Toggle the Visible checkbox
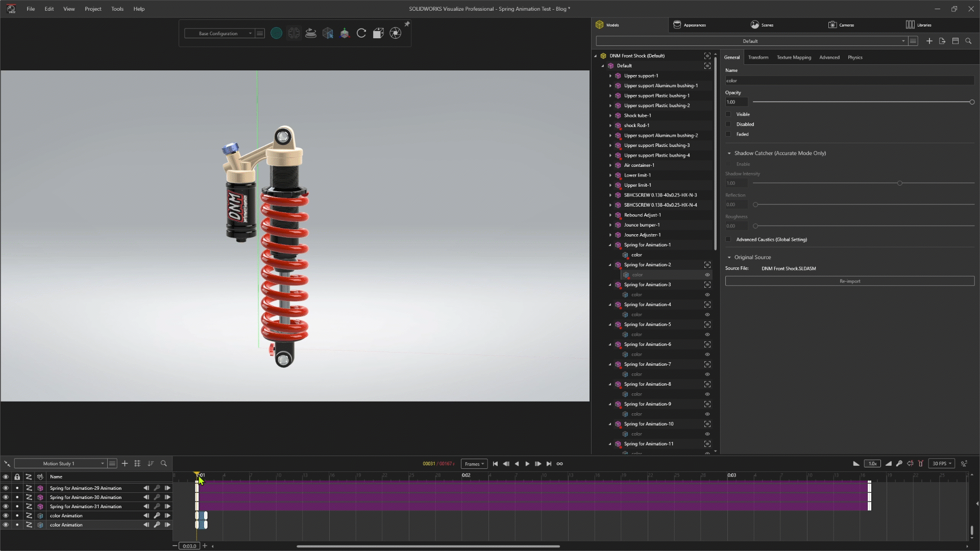 [x=728, y=114]
